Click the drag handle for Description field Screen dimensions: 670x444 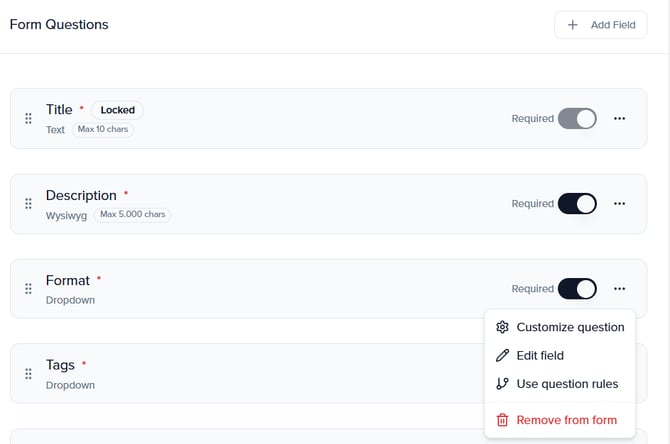point(28,204)
